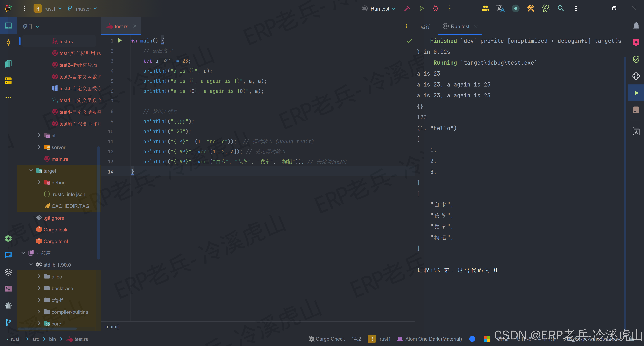The width and height of the screenshot is (644, 346).
Task: Open the Terminal tool window icon
Action: click(x=8, y=288)
